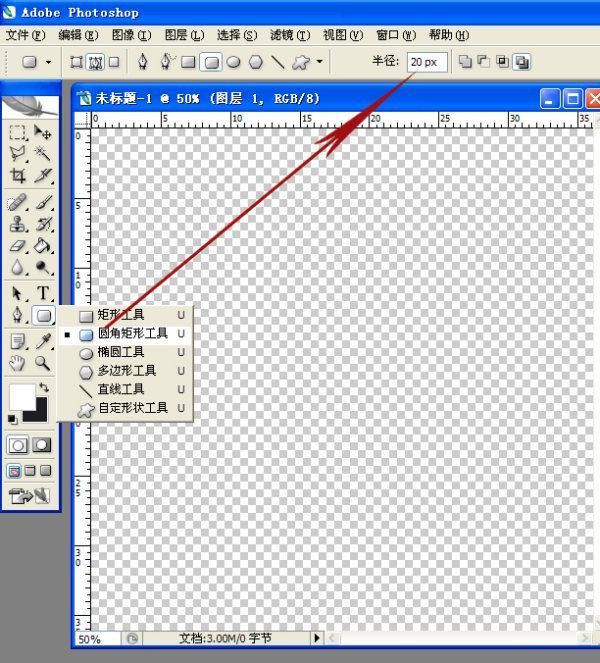
Task: Select the Dodge tool
Action: point(42,267)
